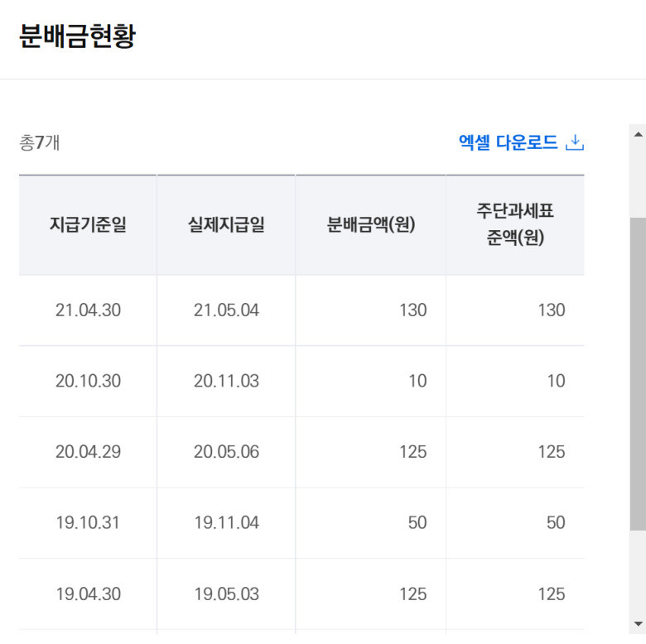The image size is (646, 644).
Task: Click the 21.04.30 date cell
Action: coord(88,310)
